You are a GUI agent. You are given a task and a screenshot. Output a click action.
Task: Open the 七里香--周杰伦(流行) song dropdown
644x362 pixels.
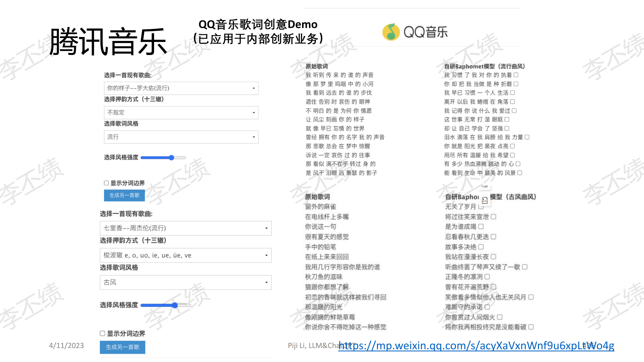(x=185, y=228)
